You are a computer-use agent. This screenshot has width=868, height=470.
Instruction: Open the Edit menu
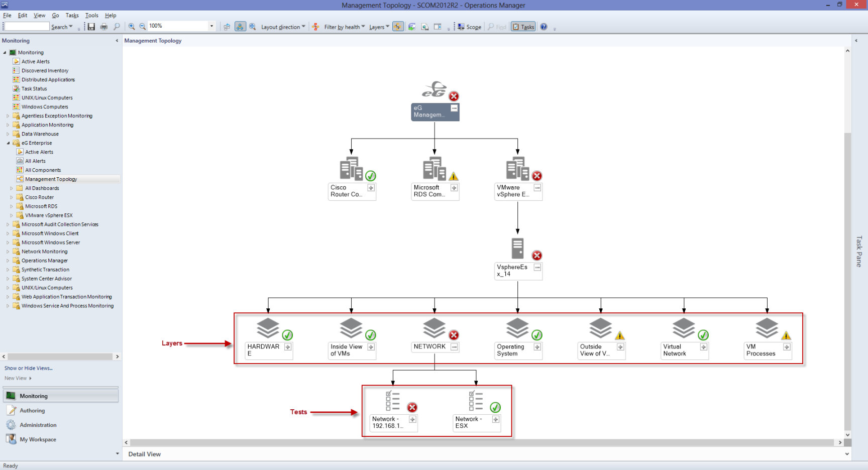pyautogui.click(x=23, y=16)
